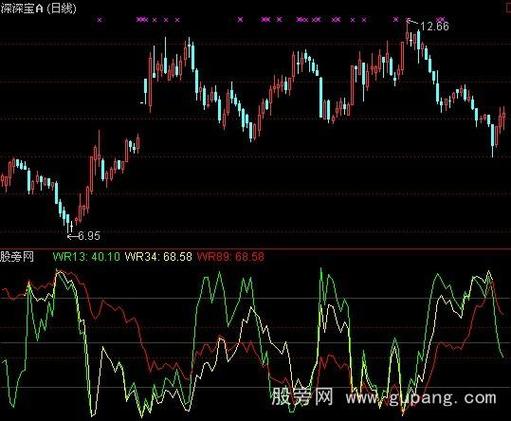Screen dimensions: 511x421
Task: Grab the red divider line between chart panels
Action: 255,249
